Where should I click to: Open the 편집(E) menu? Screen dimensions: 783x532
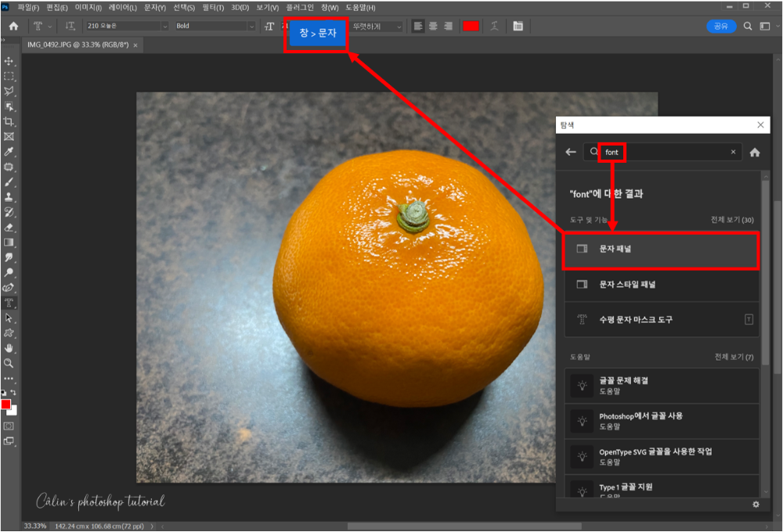point(57,8)
